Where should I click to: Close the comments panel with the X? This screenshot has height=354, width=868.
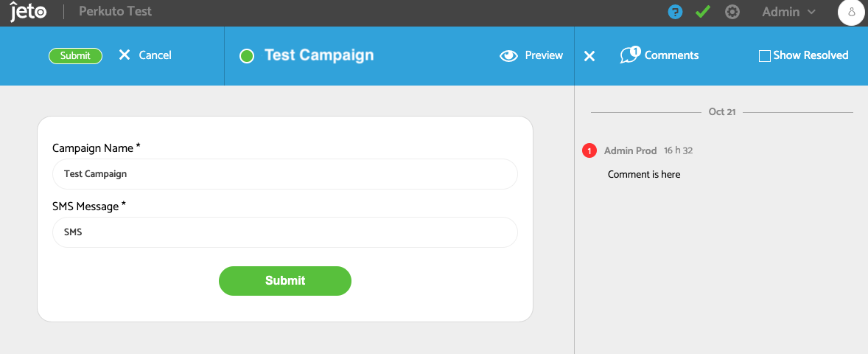[589, 56]
